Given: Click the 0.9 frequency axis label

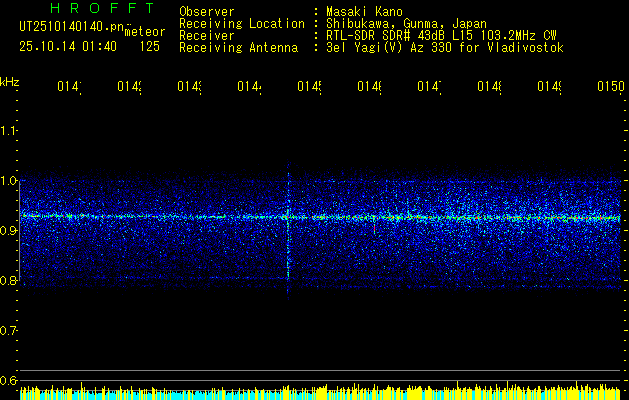Looking at the screenshot, I should click(x=9, y=230).
